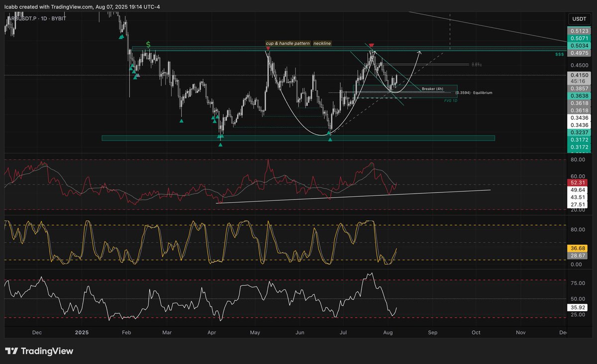
Task: Click the yellow 36.68 stochastic value
Action: point(579,248)
